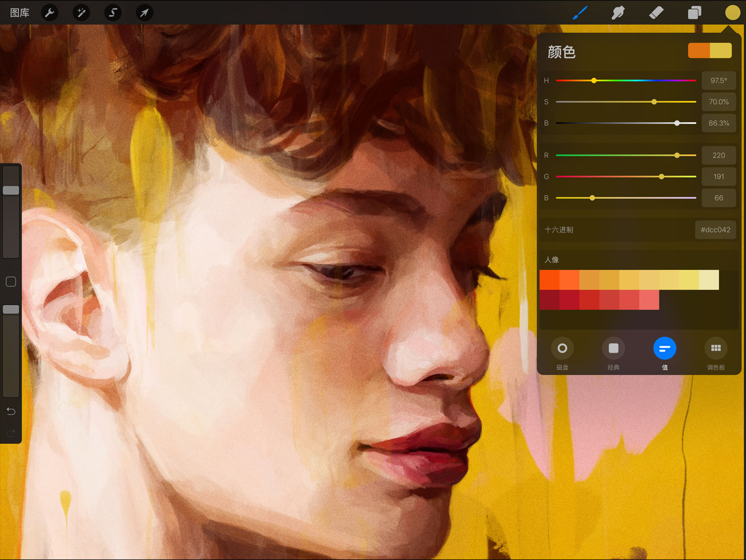Click the 颜色 panel title

[x=562, y=52]
